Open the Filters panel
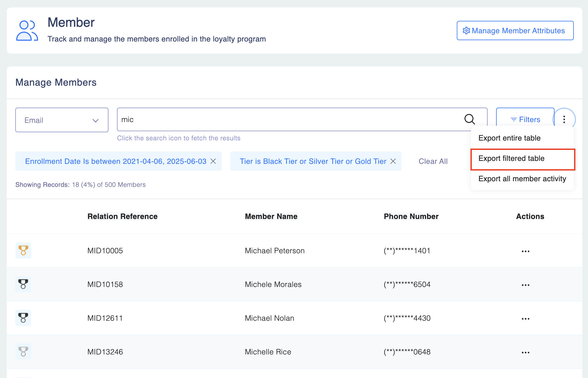The height and width of the screenshot is (378, 588). (x=525, y=119)
